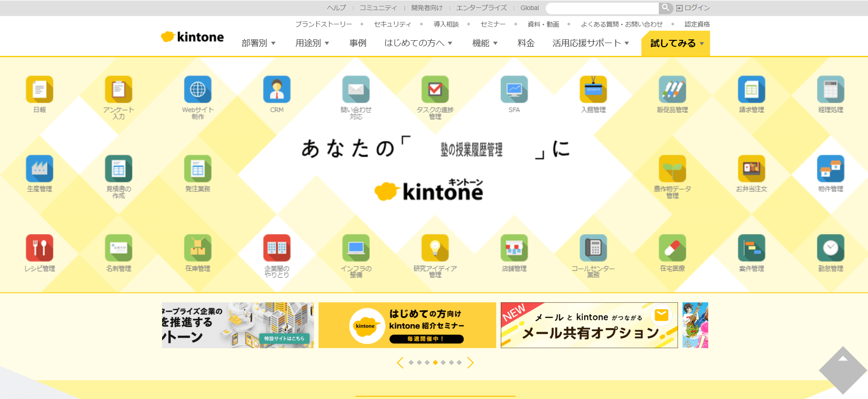Click the アンケート入力 clipboard icon

[119, 89]
